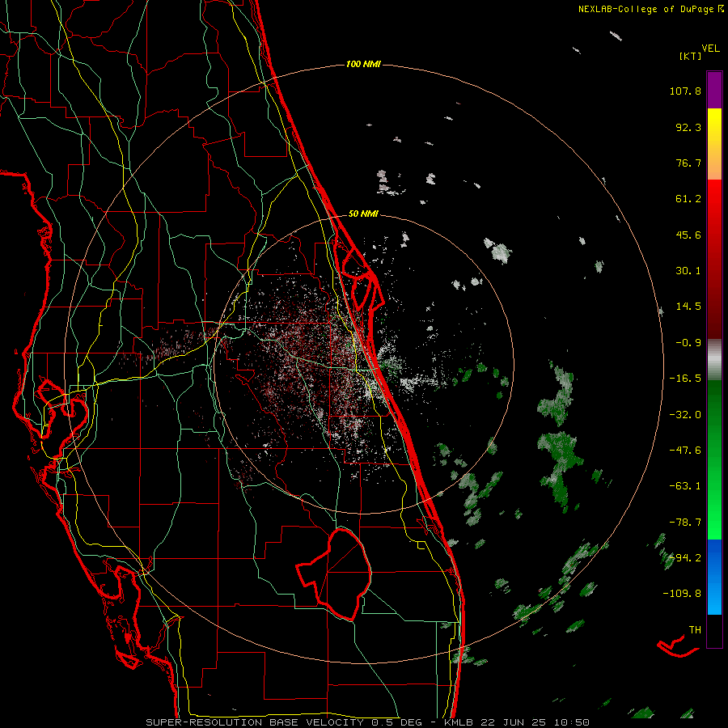The height and width of the screenshot is (728, 728).
Task: Select the -63.1 legend value
Action: (685, 486)
